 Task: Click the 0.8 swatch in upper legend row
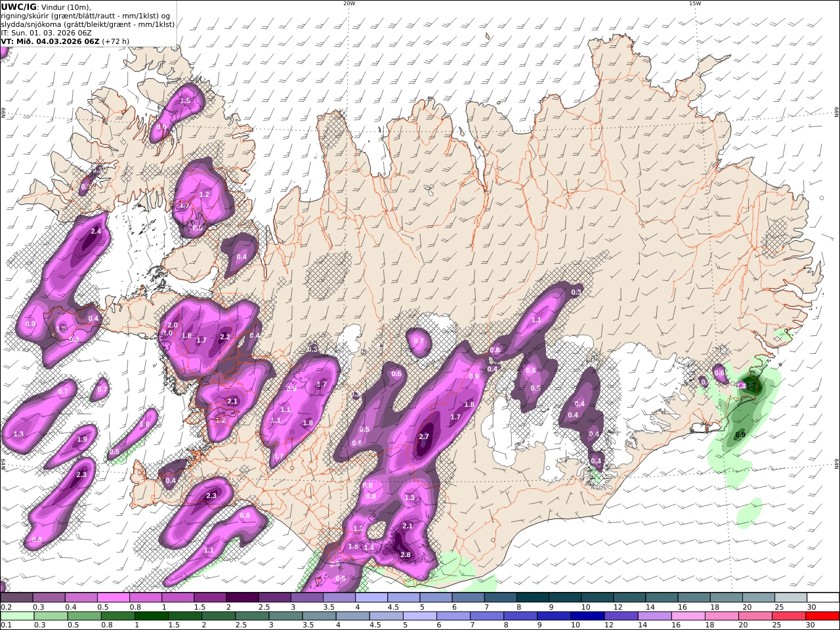146,598
